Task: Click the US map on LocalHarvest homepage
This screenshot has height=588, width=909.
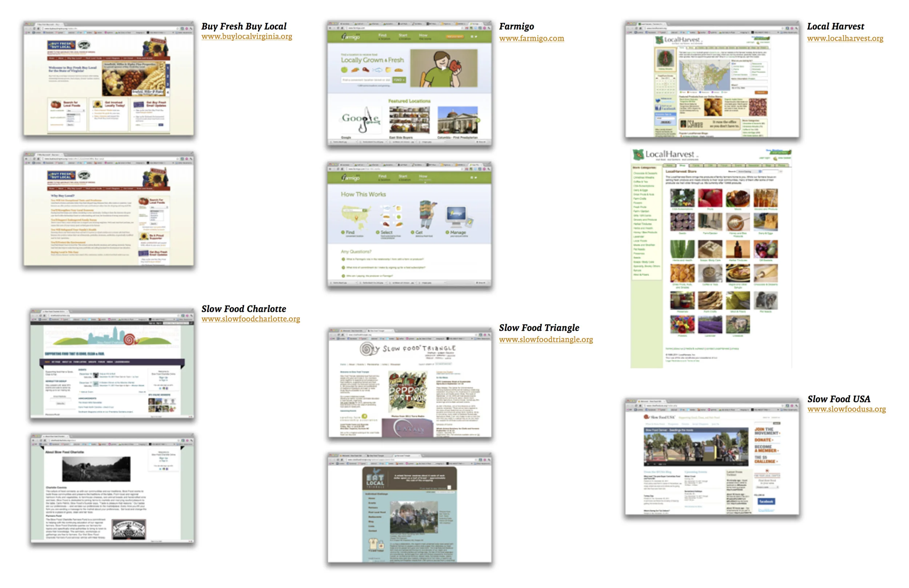Action: [705, 76]
